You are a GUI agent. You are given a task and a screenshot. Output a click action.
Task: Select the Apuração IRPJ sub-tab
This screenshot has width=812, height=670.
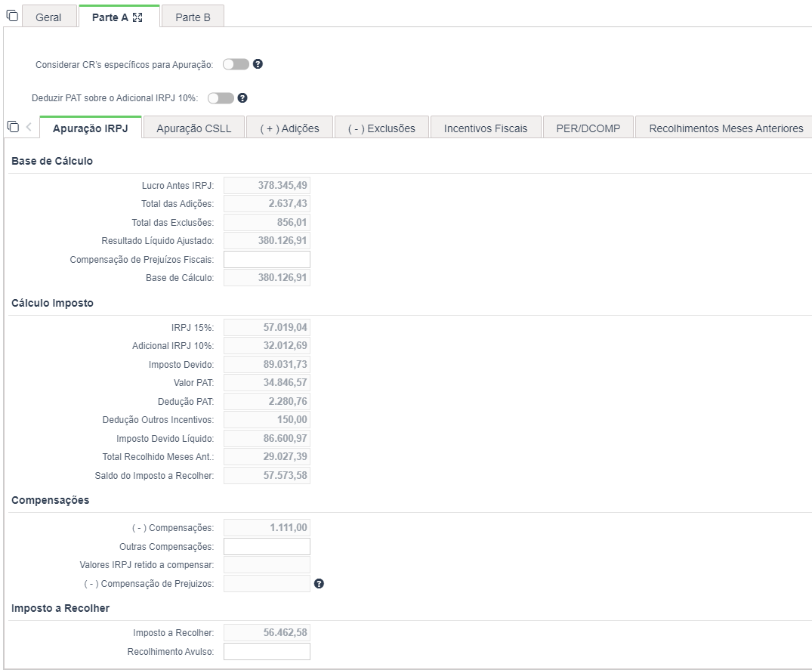tap(90, 128)
